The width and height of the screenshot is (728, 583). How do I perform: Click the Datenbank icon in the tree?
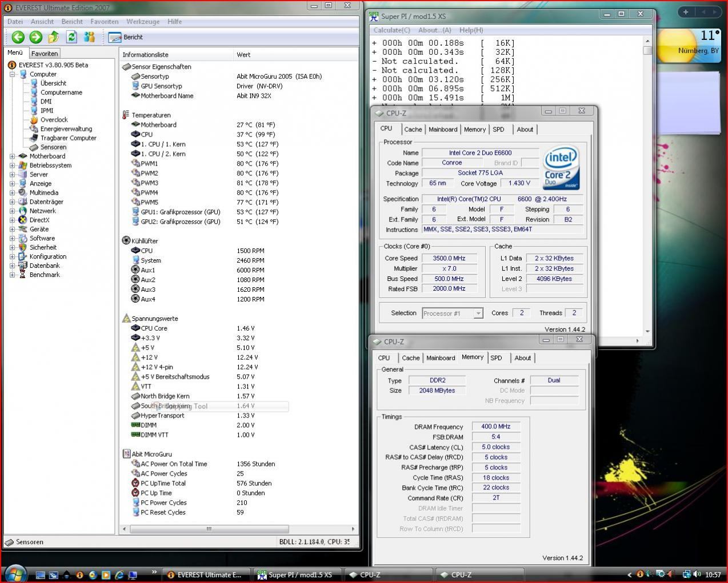[23, 266]
